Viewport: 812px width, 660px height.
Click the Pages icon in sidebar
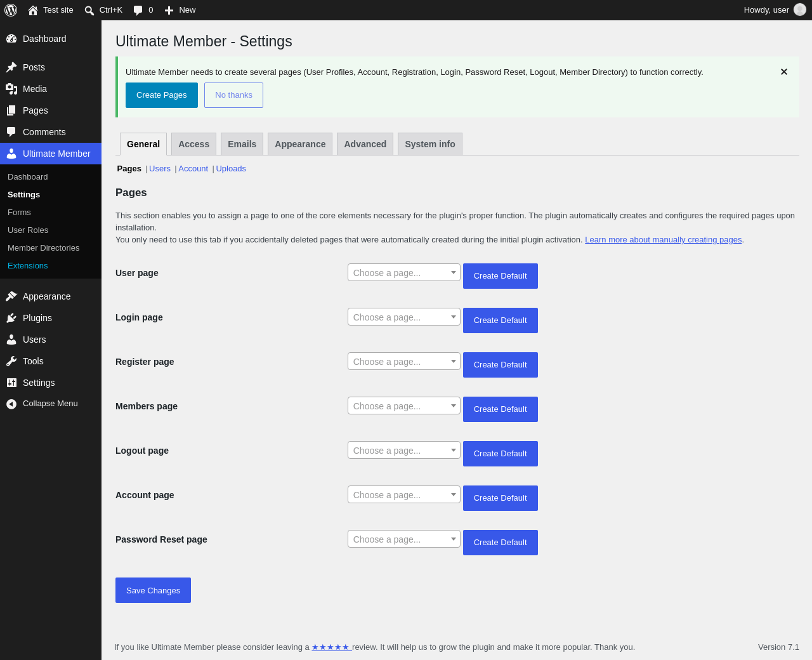pos(11,110)
